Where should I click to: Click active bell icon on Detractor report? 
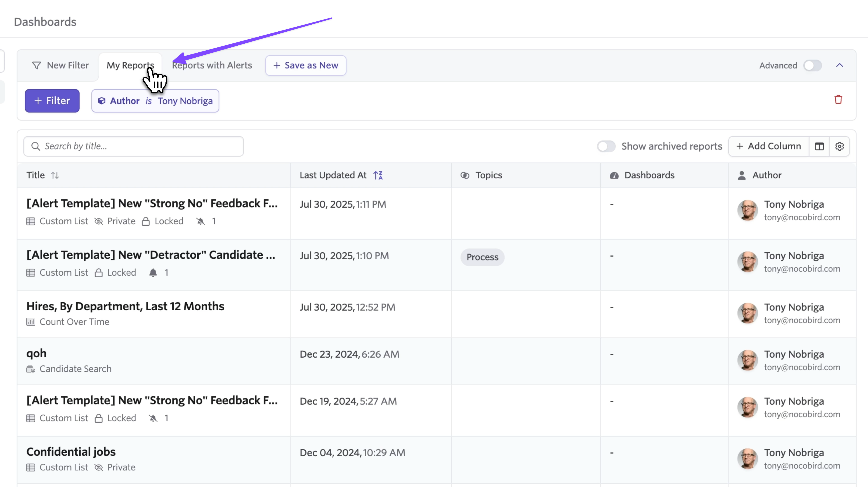[153, 273]
